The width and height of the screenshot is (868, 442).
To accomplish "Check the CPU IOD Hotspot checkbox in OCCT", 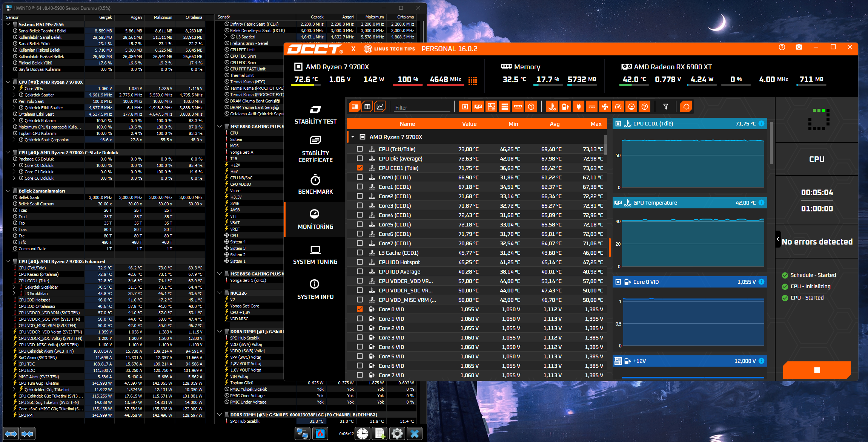I will (360, 262).
